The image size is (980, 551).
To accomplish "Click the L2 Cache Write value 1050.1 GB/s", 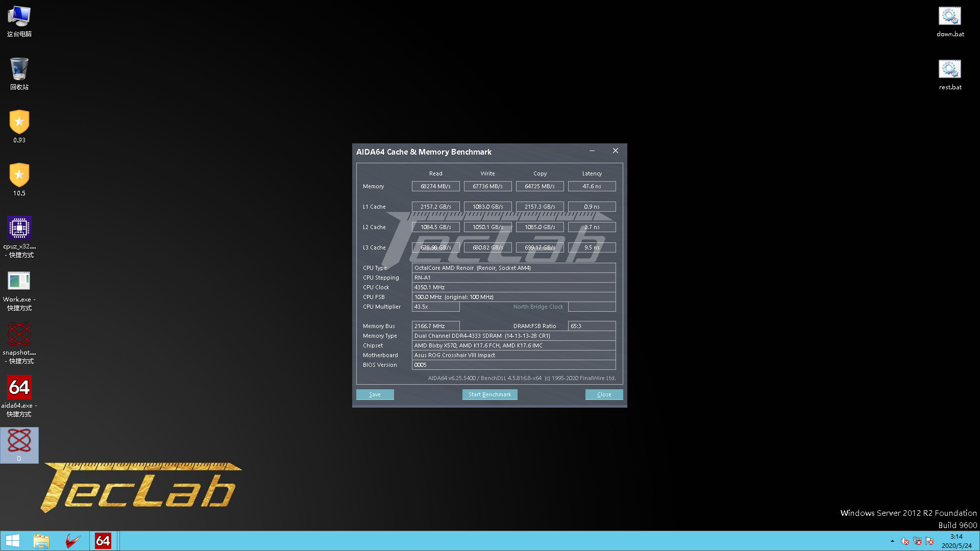I will (x=487, y=227).
